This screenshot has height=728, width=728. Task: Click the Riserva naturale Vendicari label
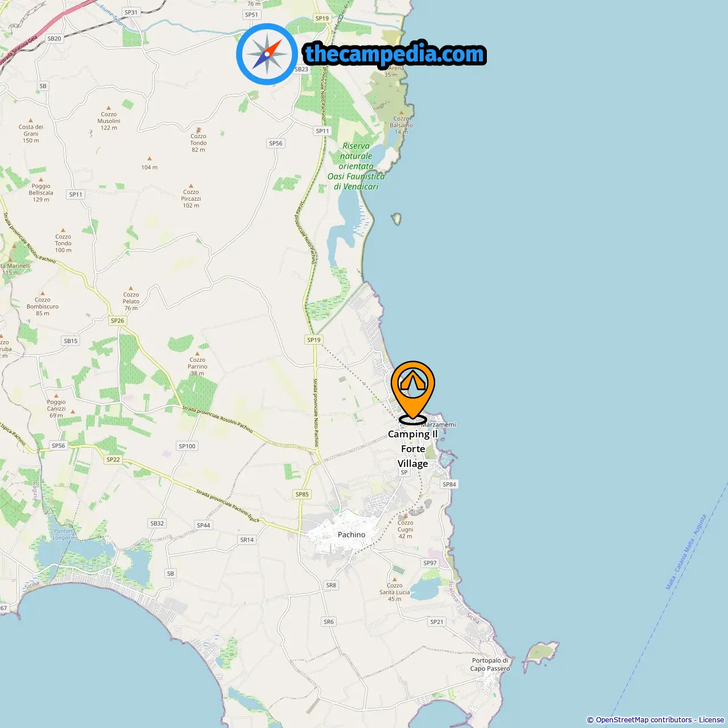click(x=356, y=166)
